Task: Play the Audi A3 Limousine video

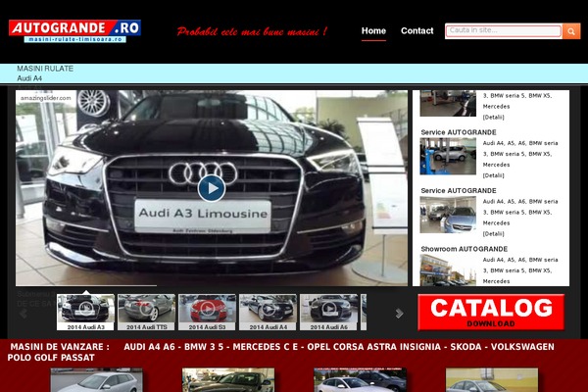Action: [x=212, y=188]
